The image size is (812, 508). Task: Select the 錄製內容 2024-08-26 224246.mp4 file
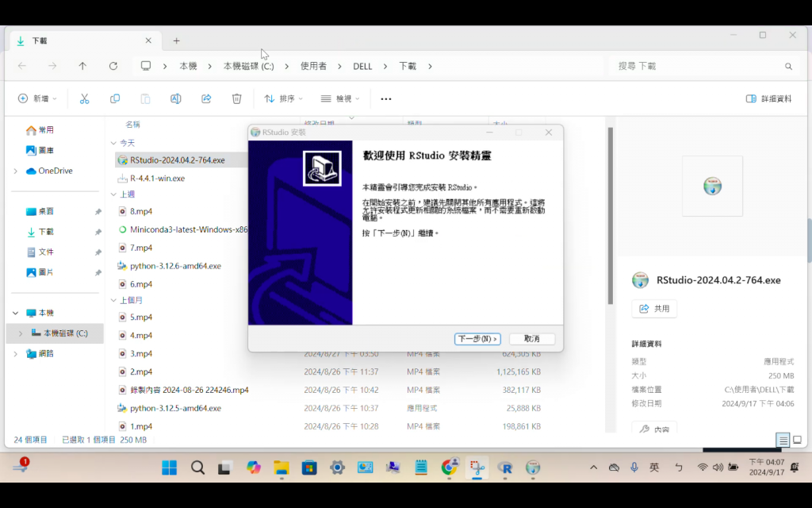coord(189,390)
